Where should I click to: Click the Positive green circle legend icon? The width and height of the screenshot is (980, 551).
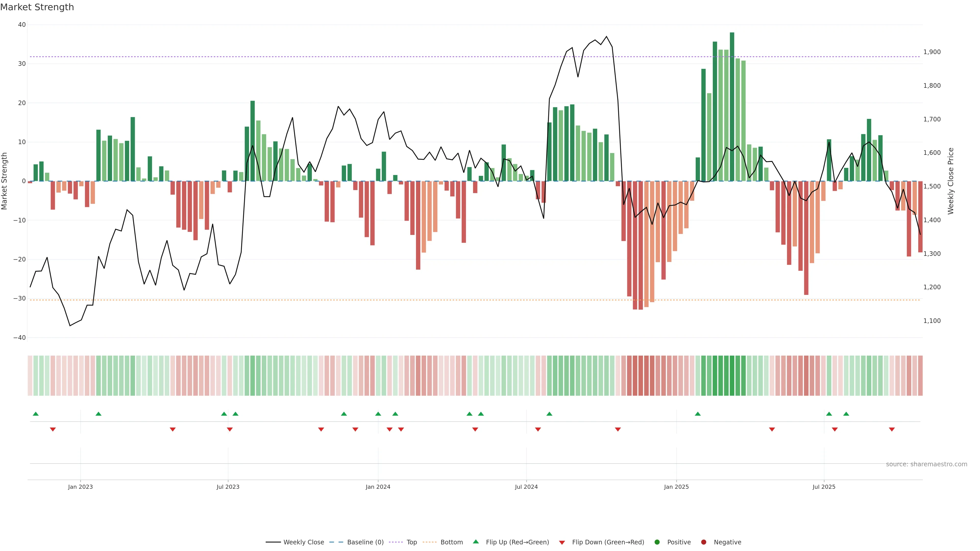[x=657, y=542]
